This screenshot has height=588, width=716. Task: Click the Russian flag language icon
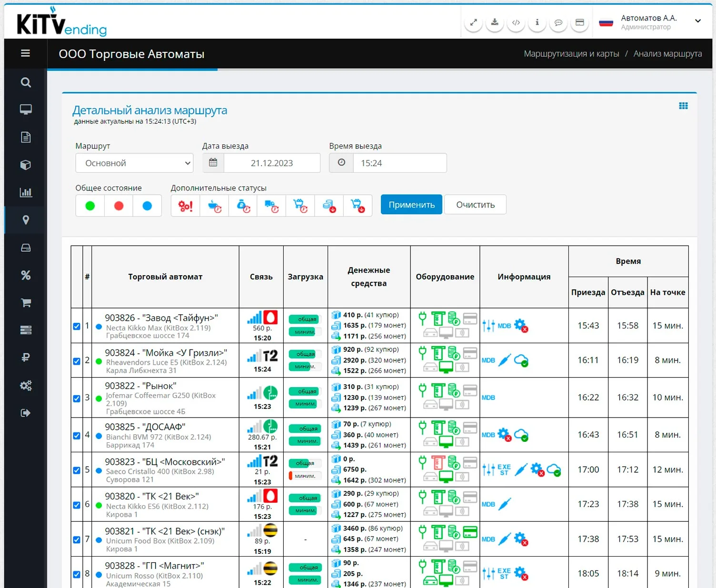click(606, 22)
